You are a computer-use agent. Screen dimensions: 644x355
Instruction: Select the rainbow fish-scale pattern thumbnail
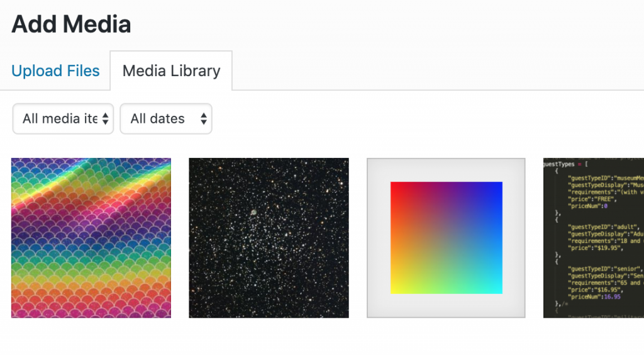[91, 238]
